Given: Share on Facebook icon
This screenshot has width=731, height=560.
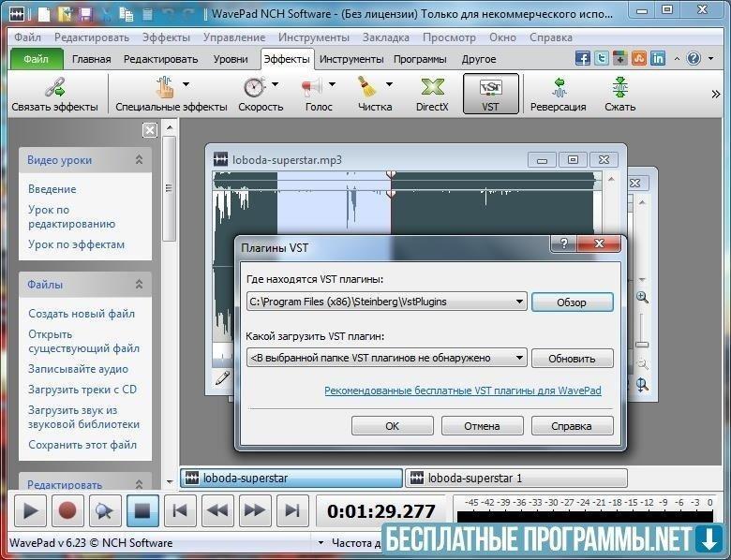Looking at the screenshot, I should [583, 58].
